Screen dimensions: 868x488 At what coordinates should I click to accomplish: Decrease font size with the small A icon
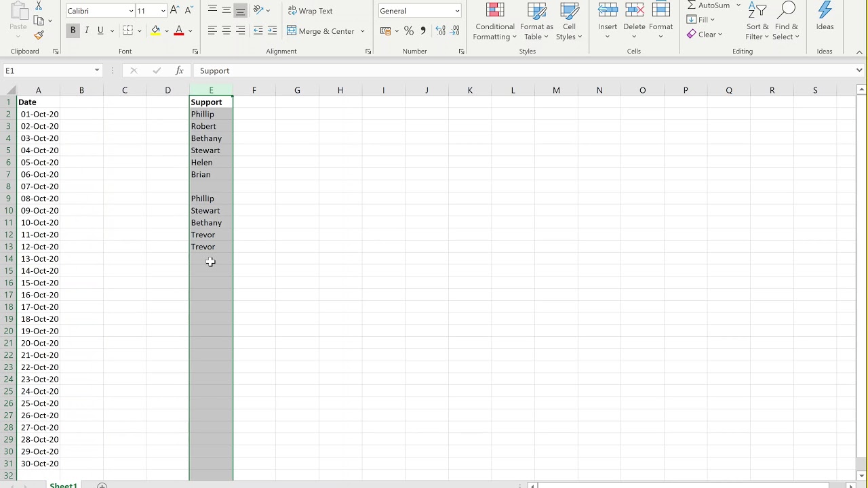pyautogui.click(x=189, y=11)
